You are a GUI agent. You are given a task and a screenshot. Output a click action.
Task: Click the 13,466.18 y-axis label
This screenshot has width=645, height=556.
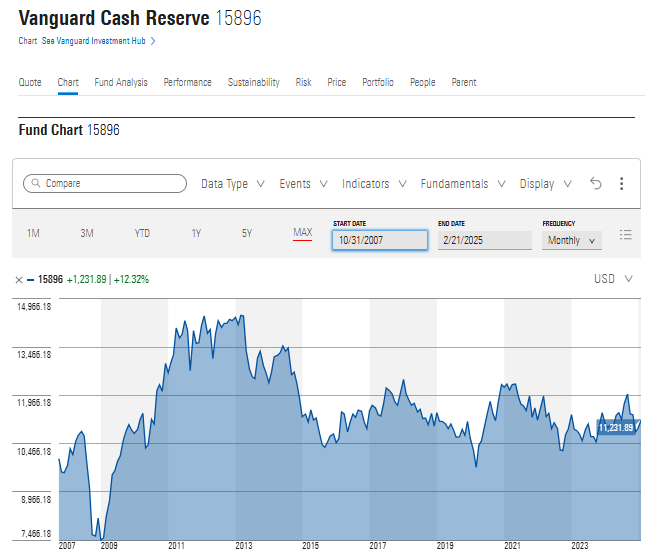(34, 354)
